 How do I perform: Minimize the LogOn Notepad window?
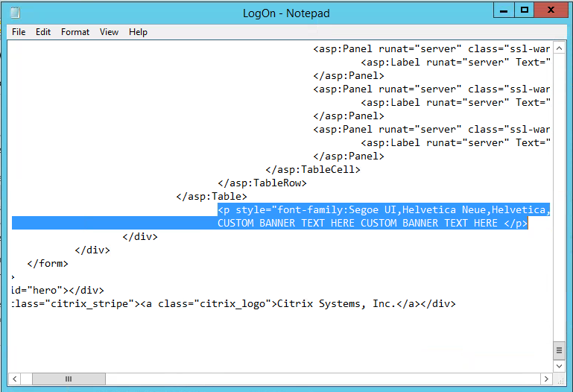tap(504, 10)
